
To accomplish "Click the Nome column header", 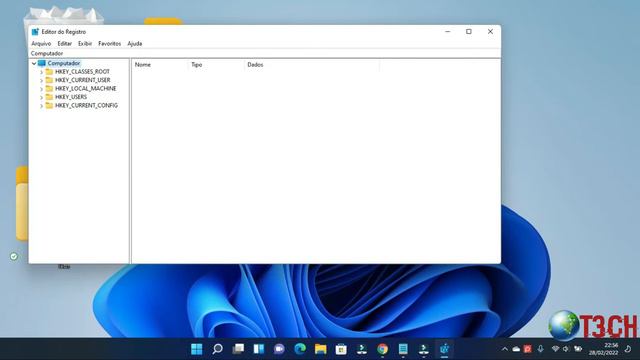I will tap(160, 65).
